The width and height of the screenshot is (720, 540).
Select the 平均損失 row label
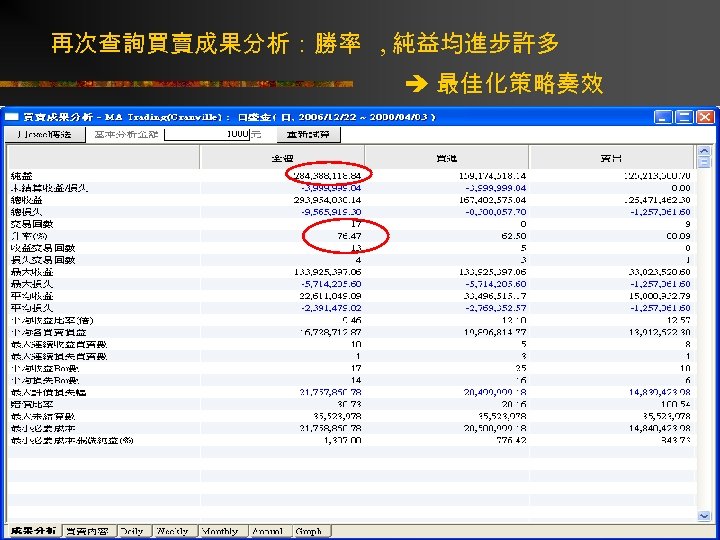32,308
